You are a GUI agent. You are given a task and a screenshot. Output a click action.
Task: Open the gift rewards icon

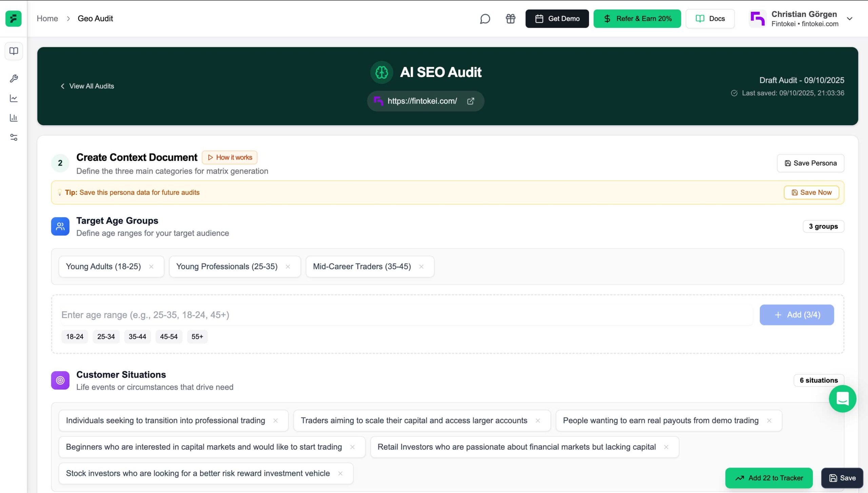(510, 19)
